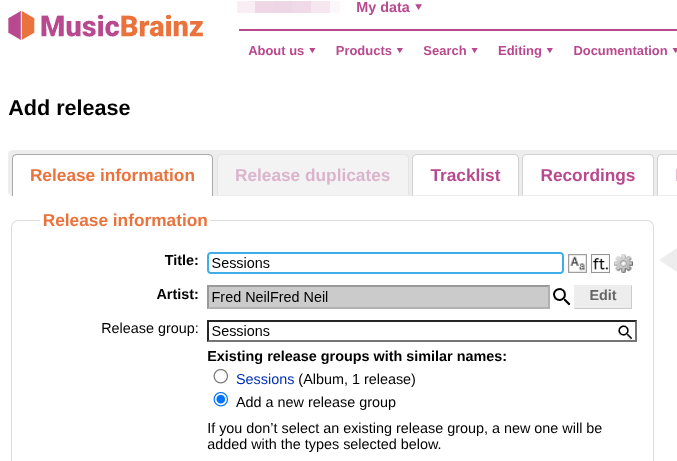Click the MusicBrainz logo icon
The height and width of the screenshot is (461, 677).
point(21,25)
